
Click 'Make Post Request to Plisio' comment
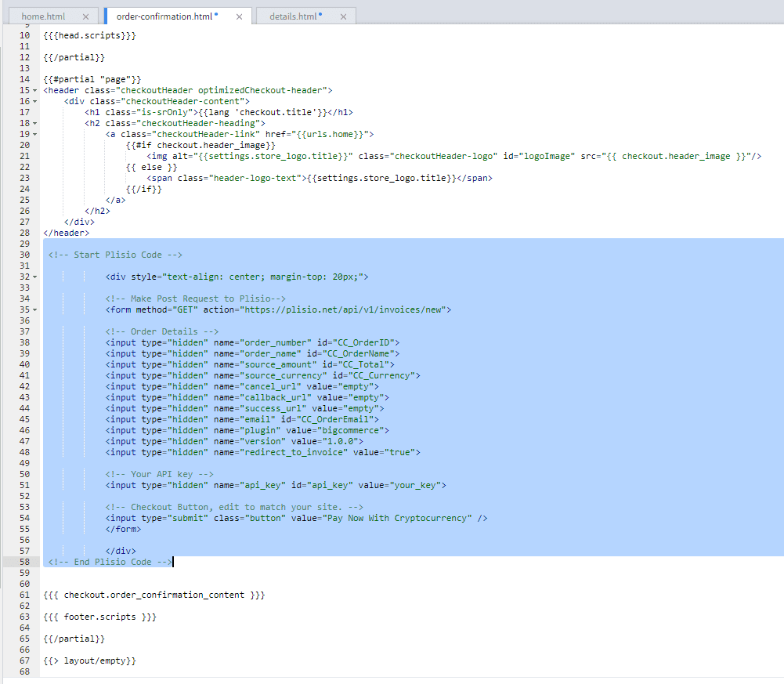196,299
